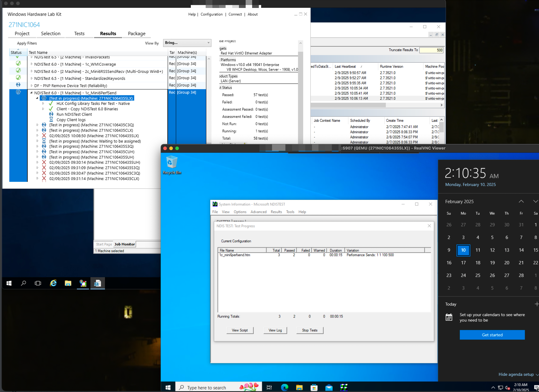Open the View By dropdown
Viewport: 539px width, 392px height.
(x=187, y=43)
